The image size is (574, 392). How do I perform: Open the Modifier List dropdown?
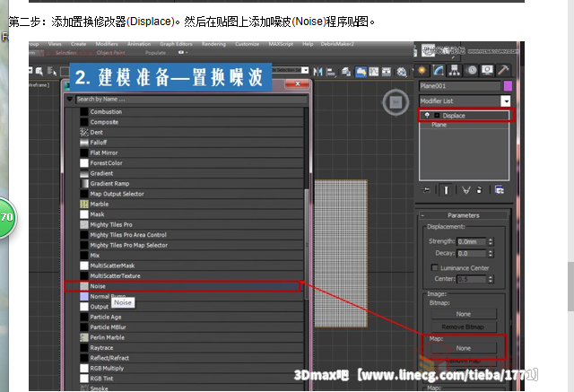click(x=505, y=100)
